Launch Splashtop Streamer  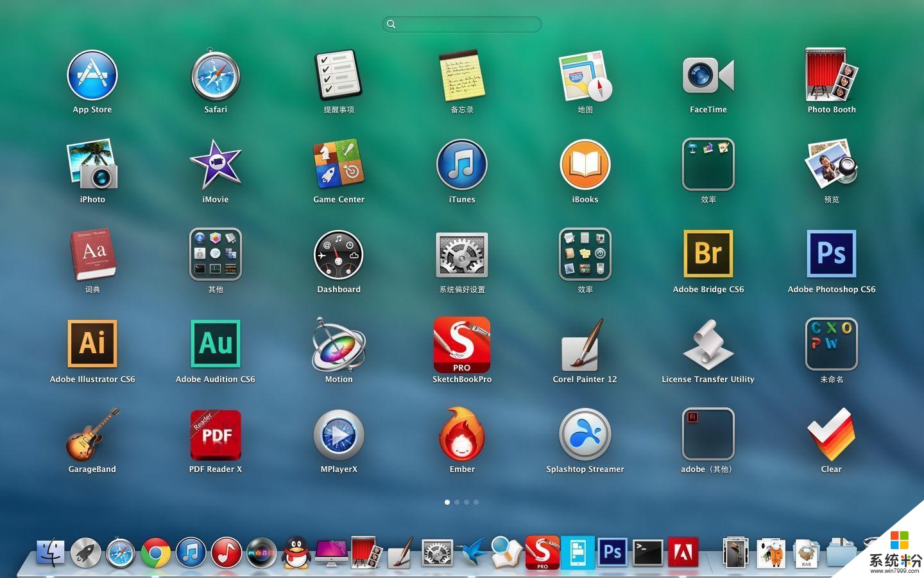[585, 435]
